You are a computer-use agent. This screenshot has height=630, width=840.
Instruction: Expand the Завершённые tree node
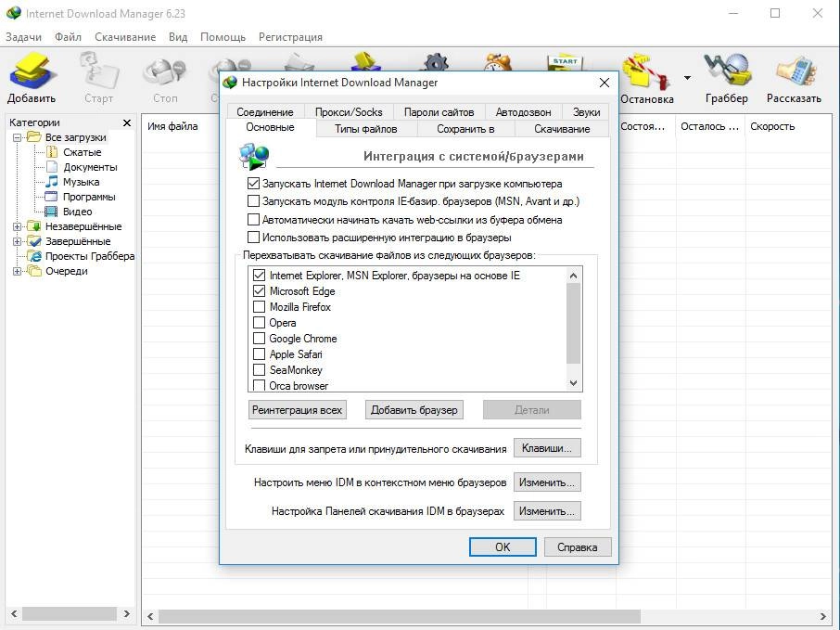click(17, 242)
